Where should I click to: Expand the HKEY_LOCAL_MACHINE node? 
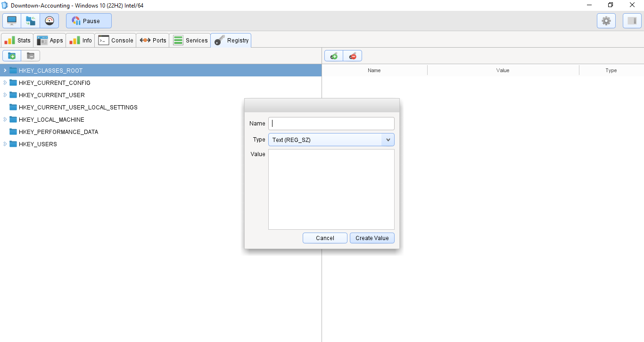[5, 119]
